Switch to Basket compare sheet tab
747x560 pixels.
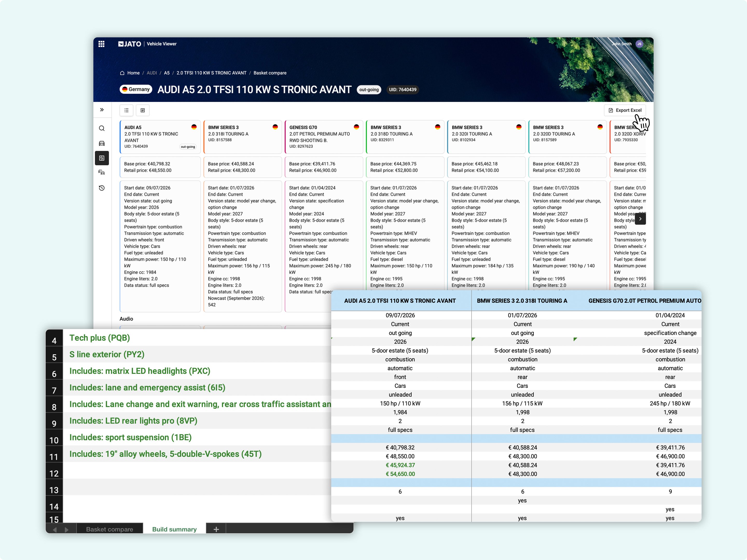tap(109, 529)
